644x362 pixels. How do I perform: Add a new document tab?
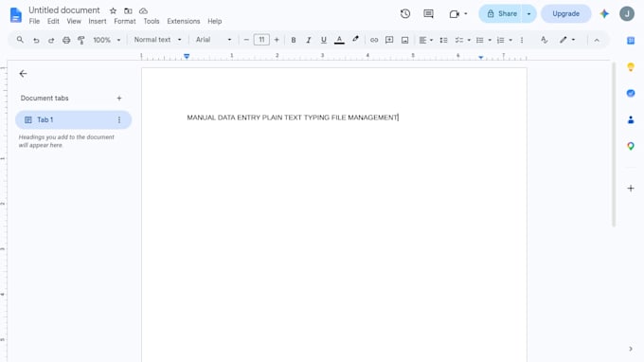point(119,99)
